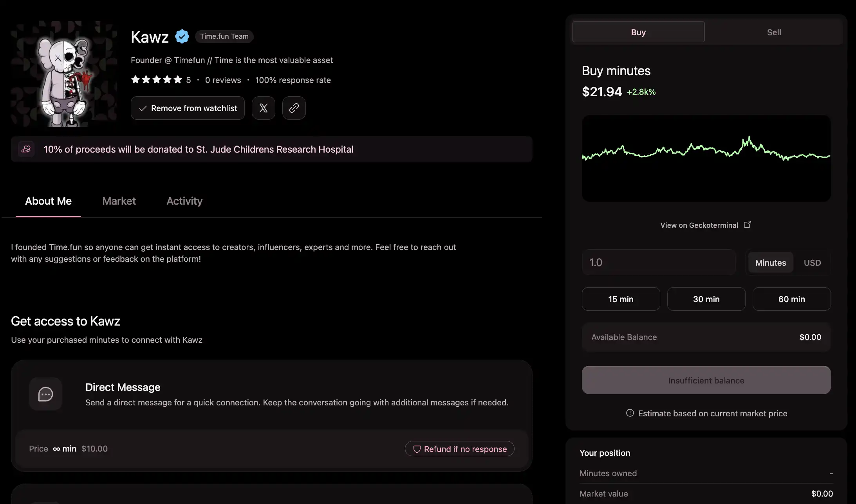Open the Market tab
This screenshot has width=856, height=504.
119,201
